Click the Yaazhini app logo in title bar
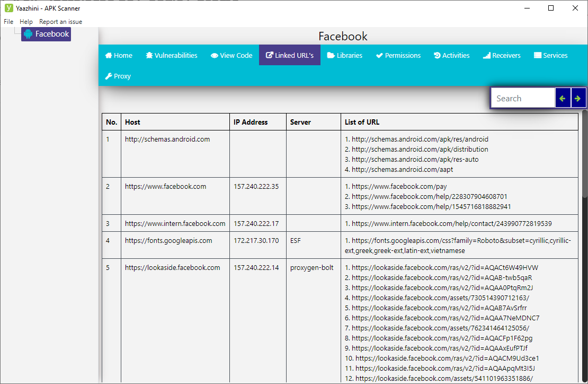The image size is (588, 384). click(x=8, y=8)
